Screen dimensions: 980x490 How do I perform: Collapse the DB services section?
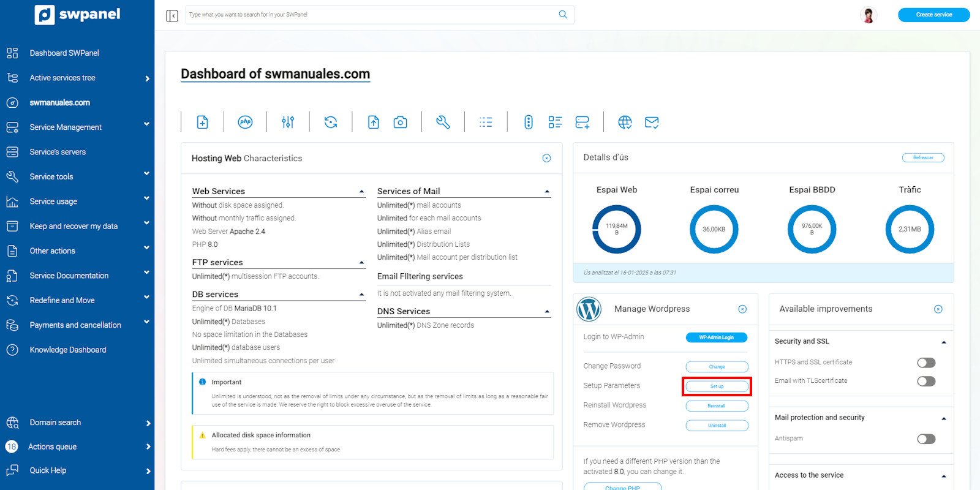point(362,295)
